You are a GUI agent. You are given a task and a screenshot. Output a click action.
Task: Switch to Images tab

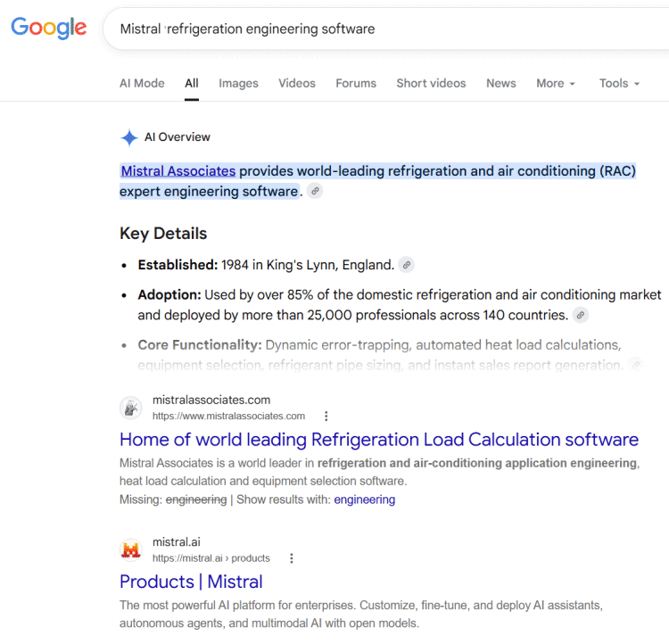[x=238, y=83]
